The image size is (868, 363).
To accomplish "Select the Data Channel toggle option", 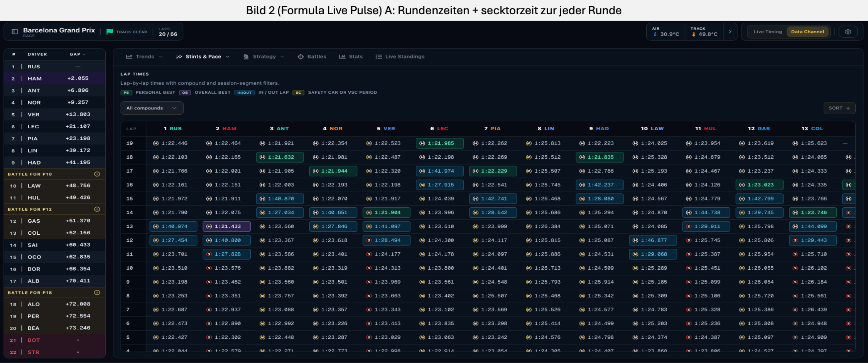I will (x=807, y=32).
